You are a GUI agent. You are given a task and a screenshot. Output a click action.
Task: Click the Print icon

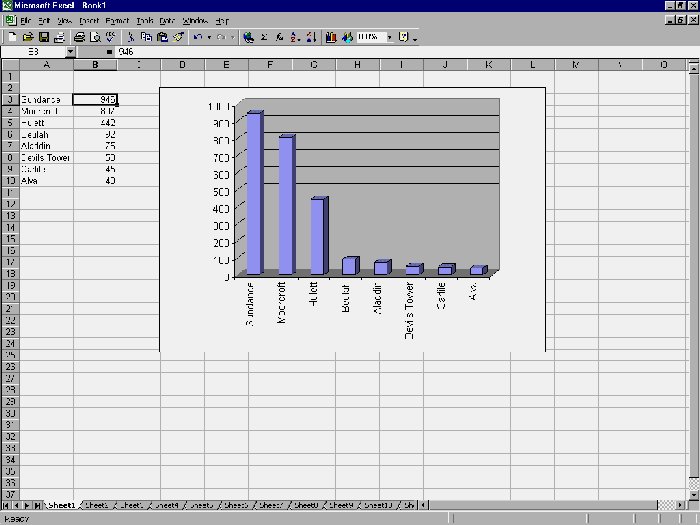coord(80,37)
